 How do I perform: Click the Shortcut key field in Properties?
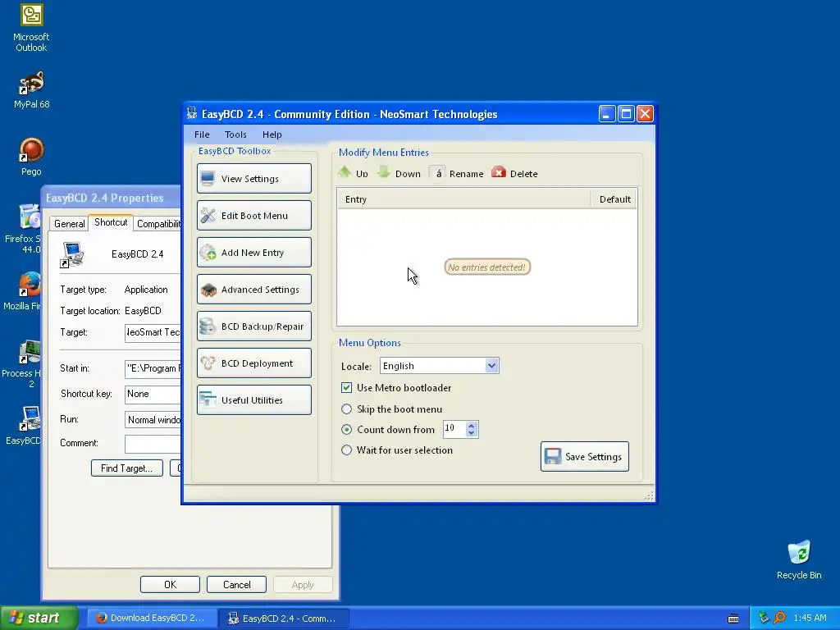[153, 395]
